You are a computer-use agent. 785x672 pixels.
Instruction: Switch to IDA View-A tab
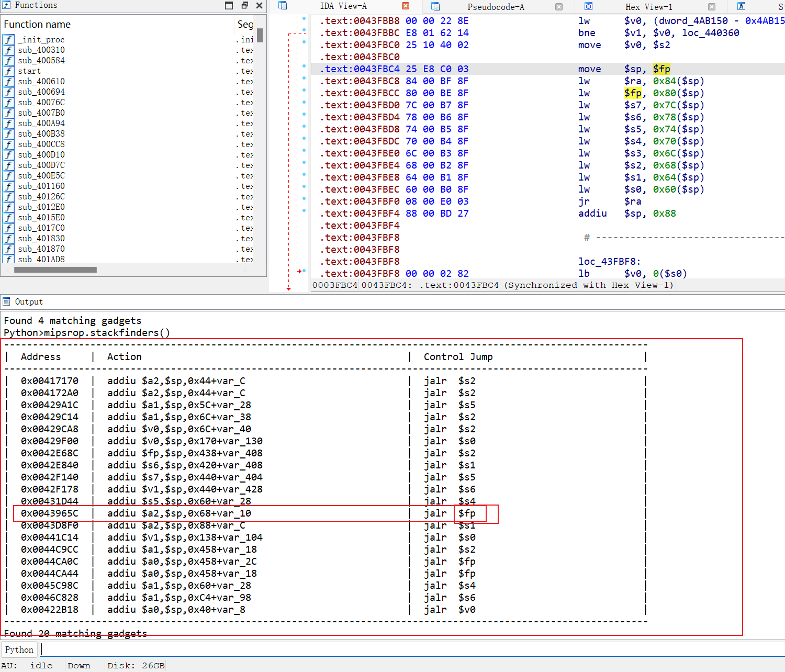coord(343,6)
